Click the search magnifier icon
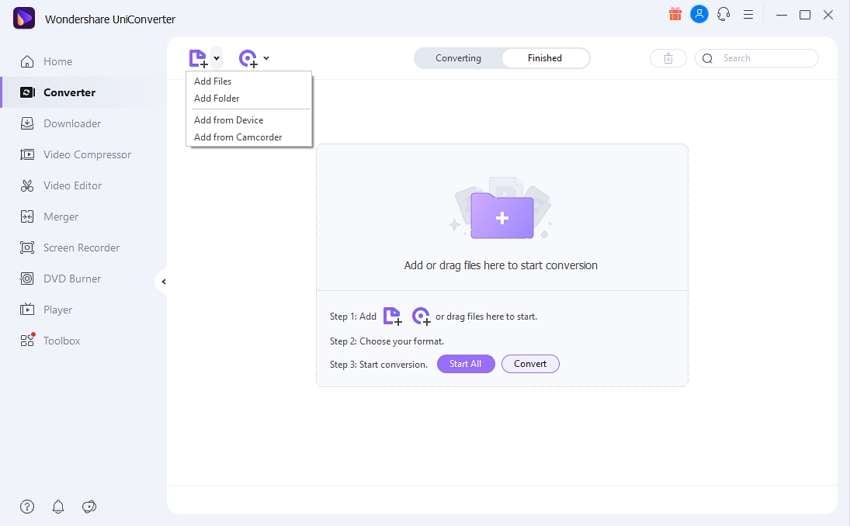This screenshot has height=526, width=850. tap(707, 59)
